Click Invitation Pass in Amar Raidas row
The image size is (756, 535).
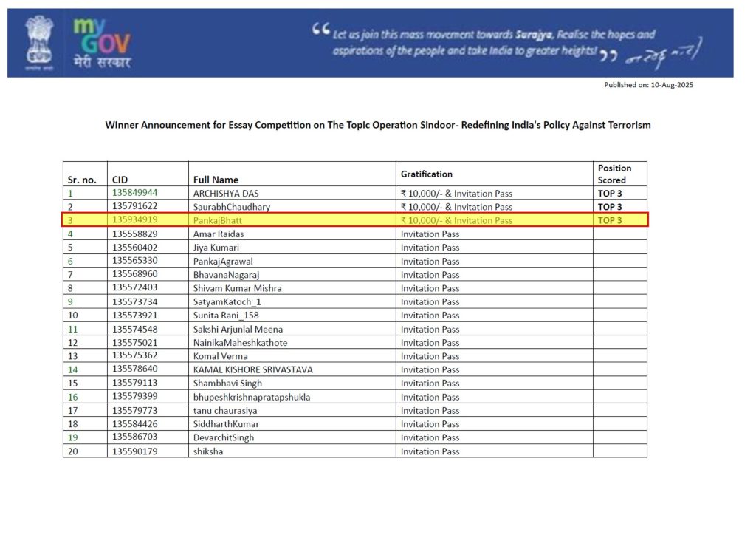430,234
